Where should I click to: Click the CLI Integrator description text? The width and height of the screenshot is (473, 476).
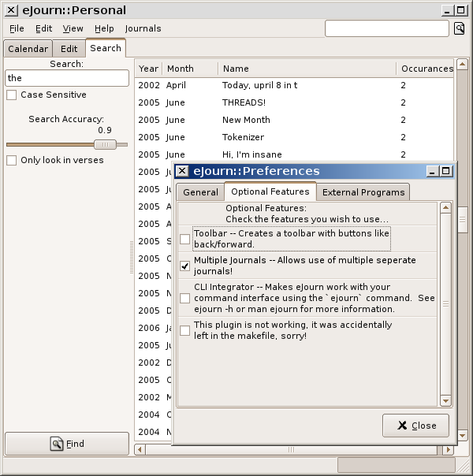315,298
